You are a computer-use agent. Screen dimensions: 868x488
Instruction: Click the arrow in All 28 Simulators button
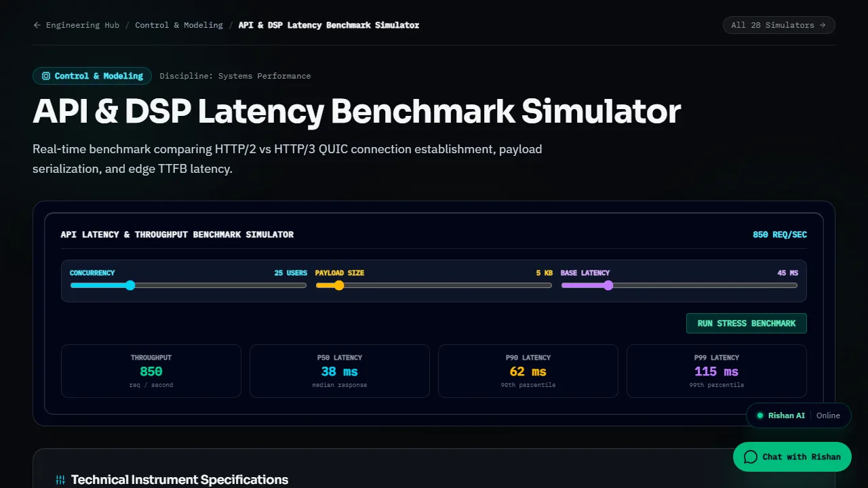click(x=823, y=25)
